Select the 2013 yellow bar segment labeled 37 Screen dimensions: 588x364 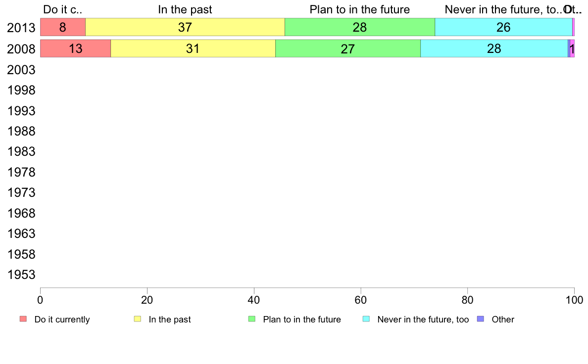185,27
